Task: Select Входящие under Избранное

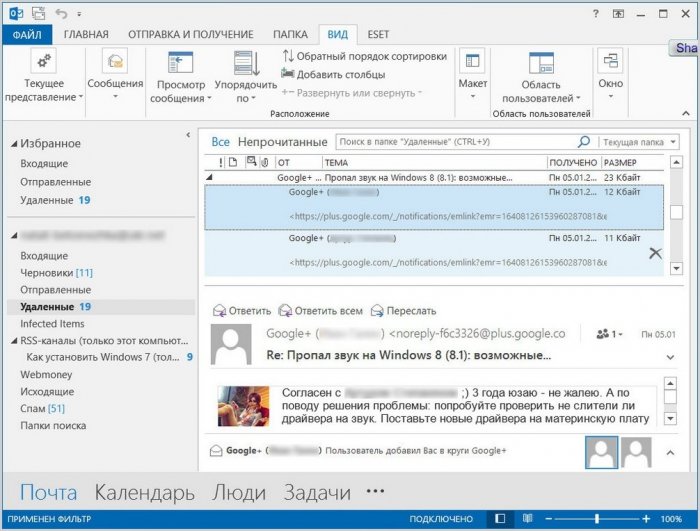Action: pos(44,163)
